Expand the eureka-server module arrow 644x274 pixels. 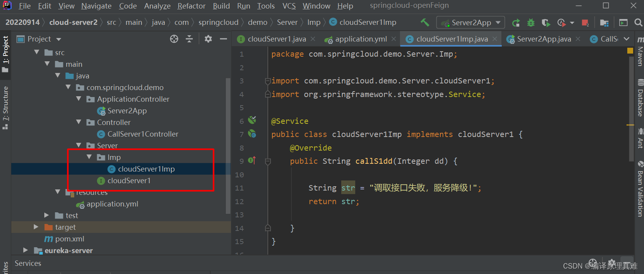click(x=26, y=250)
